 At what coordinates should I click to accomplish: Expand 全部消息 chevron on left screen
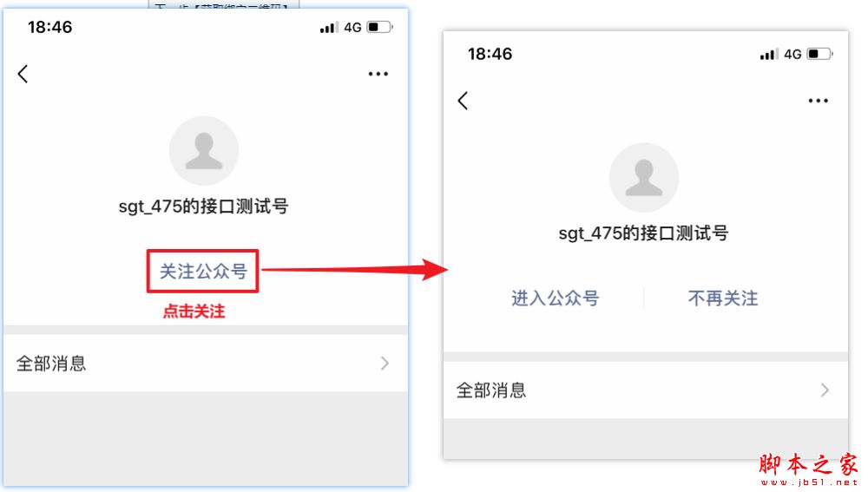click(385, 364)
